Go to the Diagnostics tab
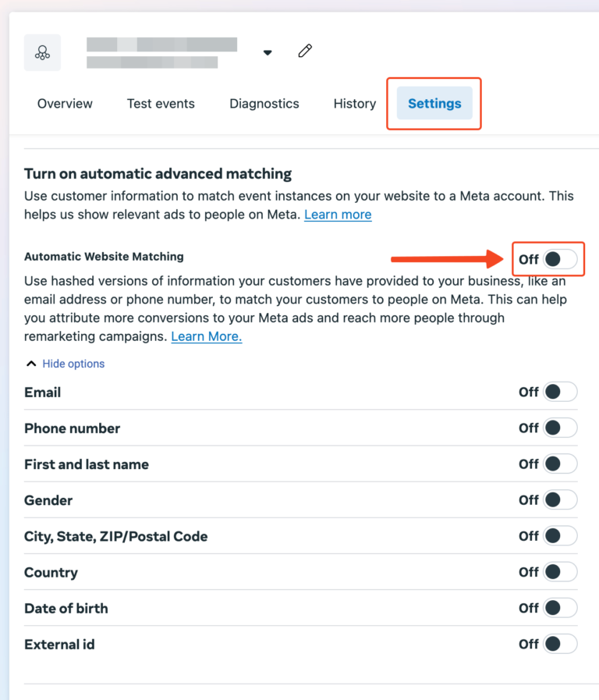599x700 pixels. pos(264,103)
